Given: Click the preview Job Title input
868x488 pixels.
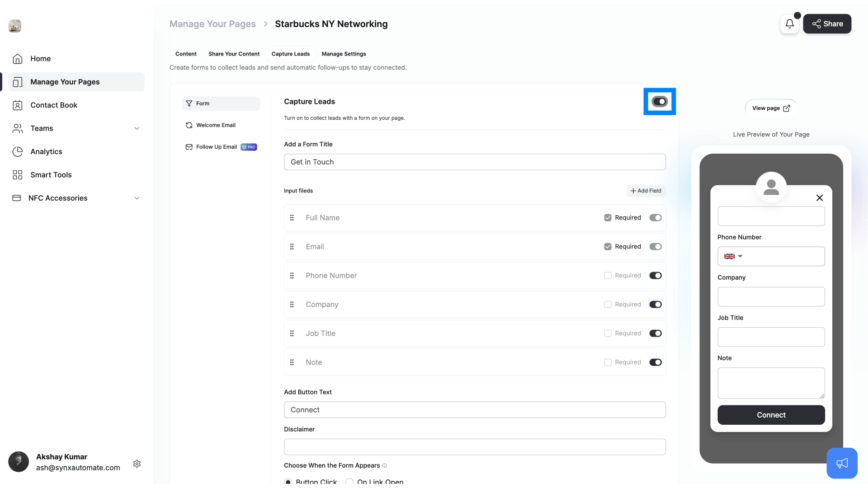Looking at the screenshot, I should 771,337.
